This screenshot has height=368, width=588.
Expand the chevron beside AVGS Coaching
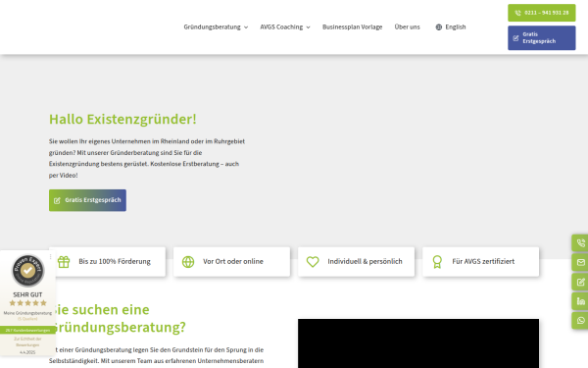309,27
